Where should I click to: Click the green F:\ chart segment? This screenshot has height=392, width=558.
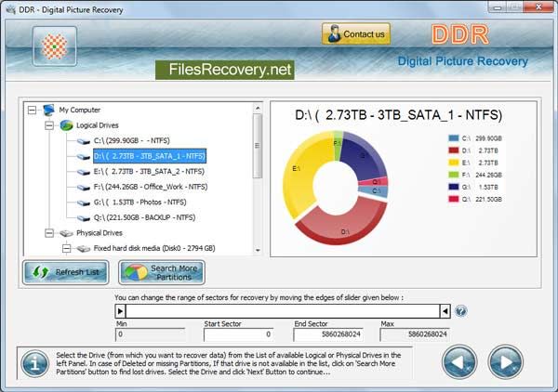tap(338, 145)
